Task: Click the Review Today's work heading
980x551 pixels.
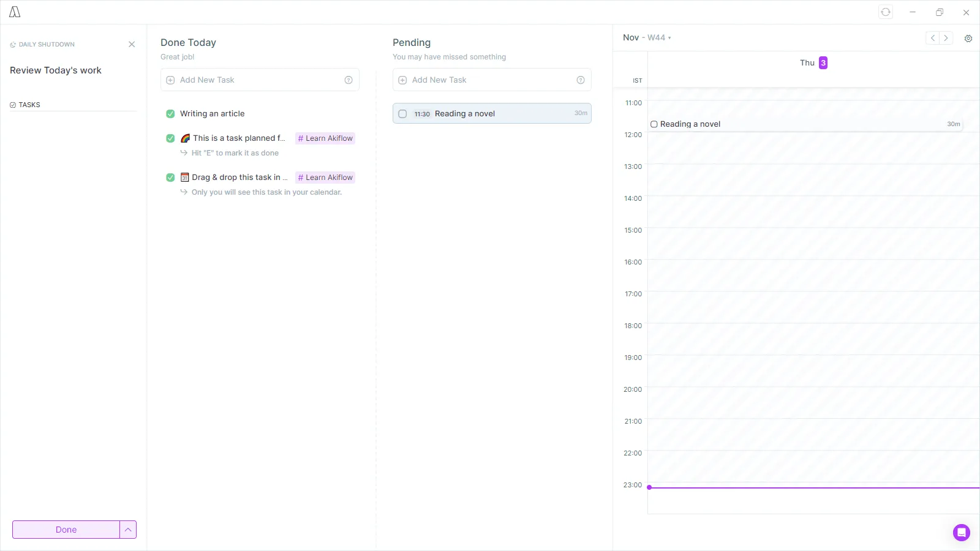Action: click(x=56, y=70)
